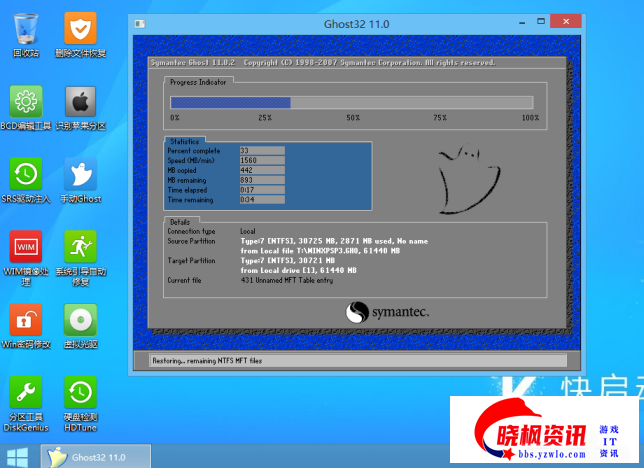Viewport: 644px width, 468px height.
Task: Click the Symantec logo in Ghost window
Action: tap(388, 312)
